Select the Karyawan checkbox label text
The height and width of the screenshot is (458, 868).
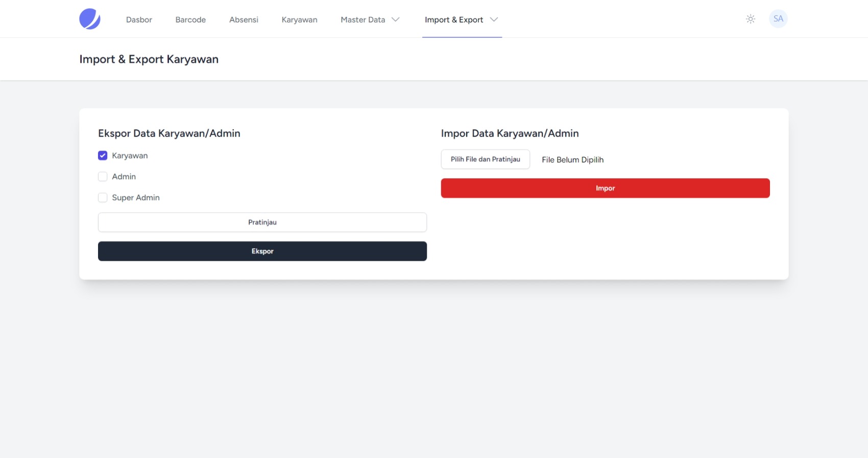pyautogui.click(x=130, y=156)
